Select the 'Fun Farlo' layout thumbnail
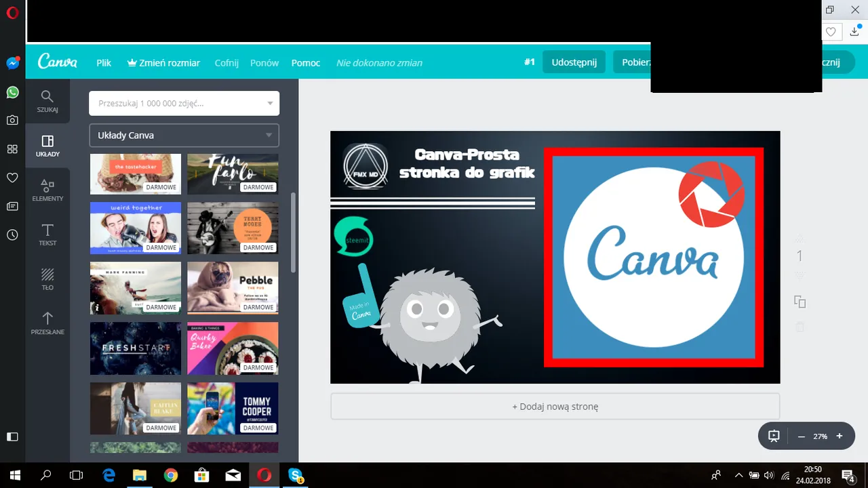This screenshot has height=488, width=868. click(233, 174)
